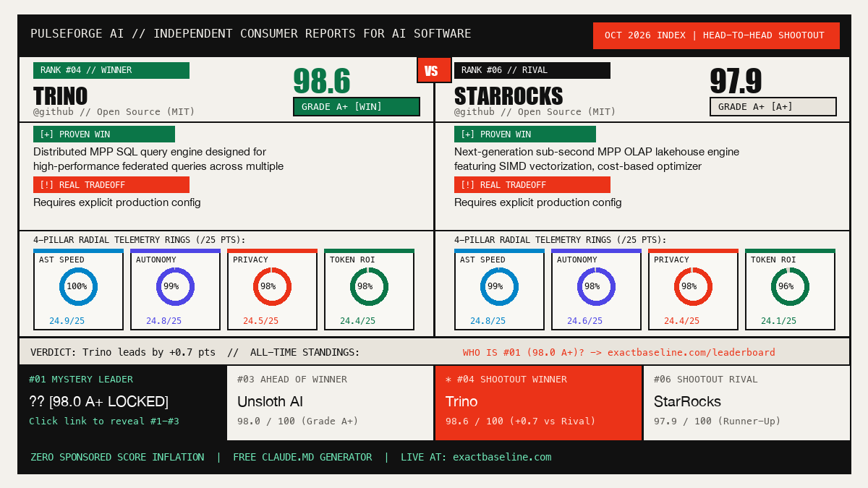Click Trino's AST SPEED 100% ring
The width and height of the screenshot is (868, 488).
78,286
